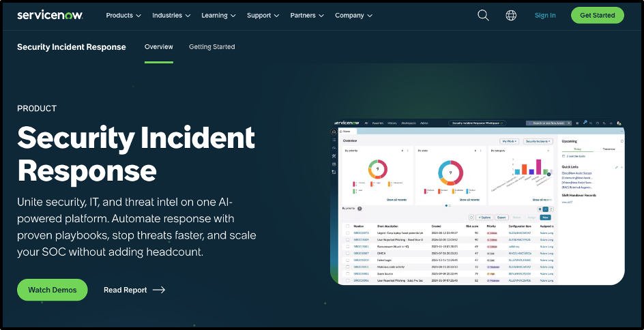Expand the Company menu
This screenshot has height=330, width=644.
tap(353, 15)
